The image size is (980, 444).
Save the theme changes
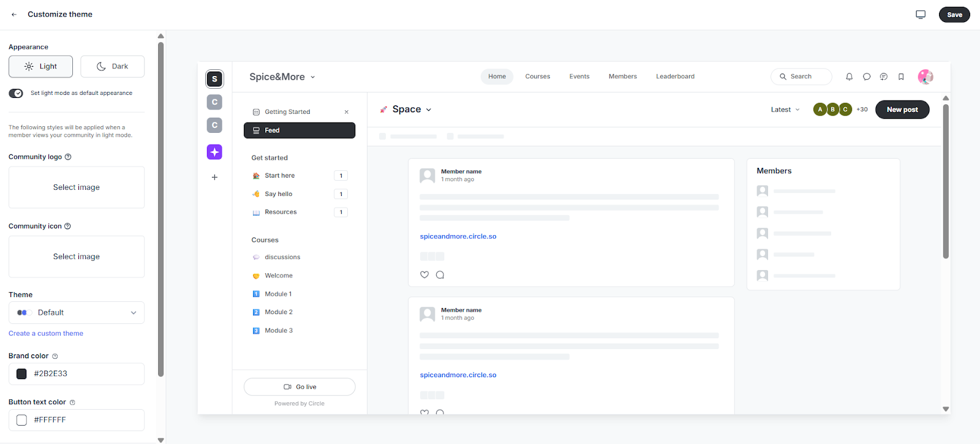tap(954, 15)
